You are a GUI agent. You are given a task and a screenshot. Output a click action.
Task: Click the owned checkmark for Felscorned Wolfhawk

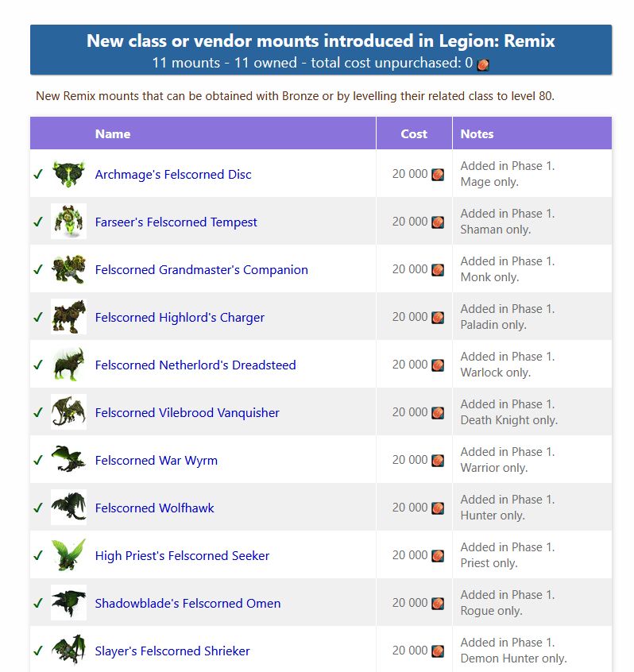[x=38, y=508]
